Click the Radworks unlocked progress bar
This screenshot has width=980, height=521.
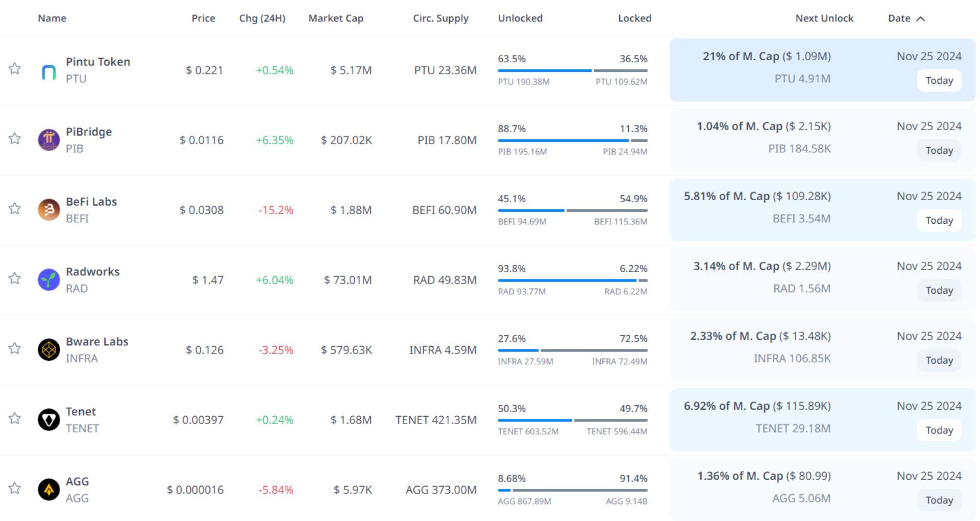click(567, 280)
